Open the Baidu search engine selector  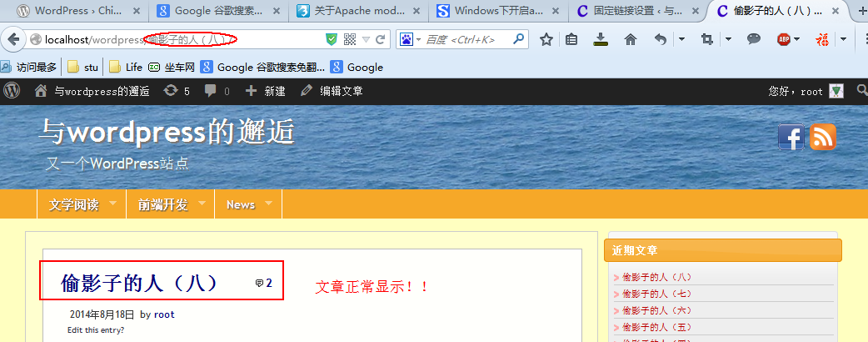click(x=409, y=39)
